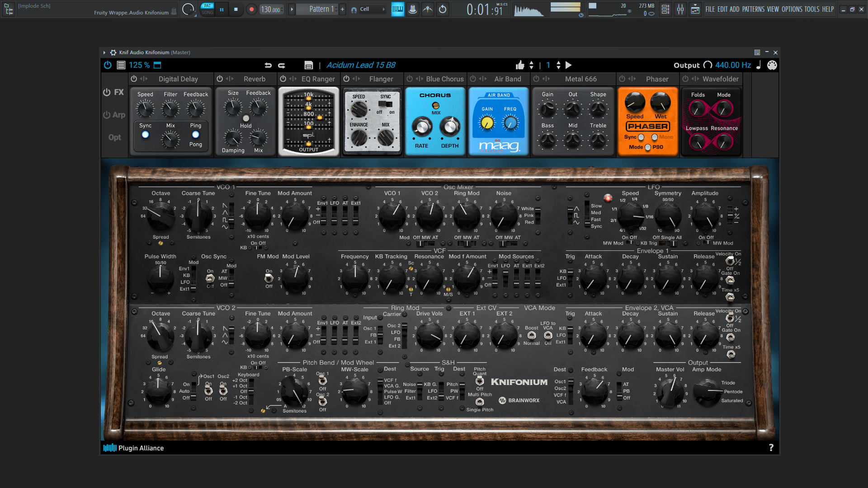This screenshot has height=488, width=868.
Task: Open the Pattern 1 selector dropdown
Action: (x=320, y=9)
